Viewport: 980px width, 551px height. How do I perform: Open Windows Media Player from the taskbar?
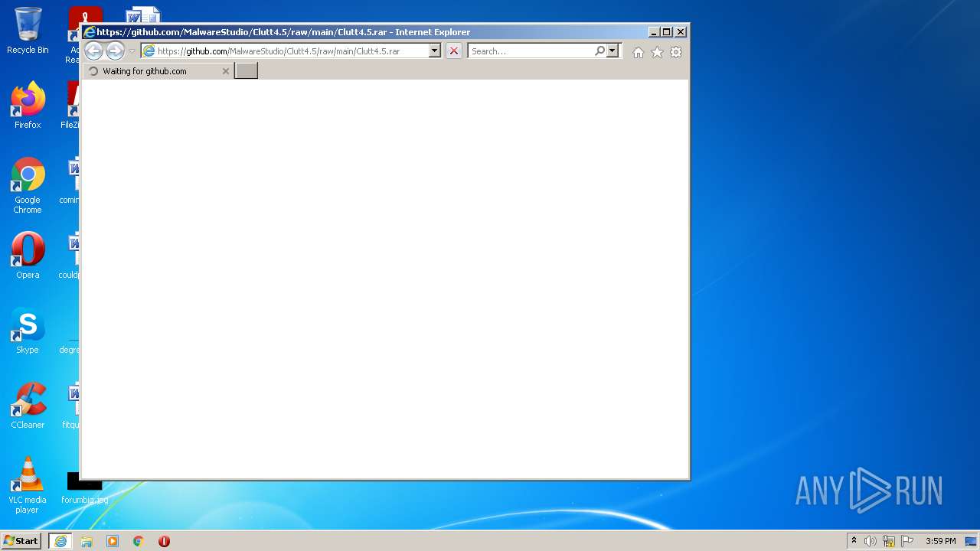click(x=113, y=541)
